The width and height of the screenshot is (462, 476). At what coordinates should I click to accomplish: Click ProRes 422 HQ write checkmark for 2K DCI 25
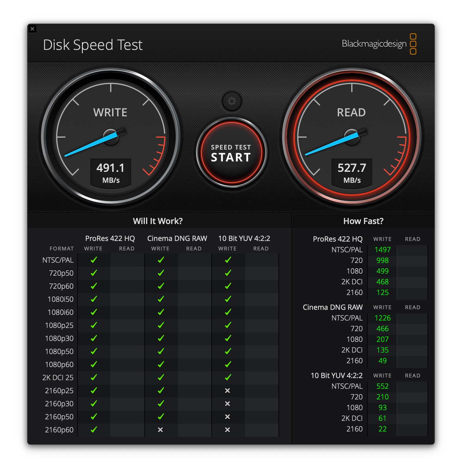pyautogui.click(x=94, y=377)
